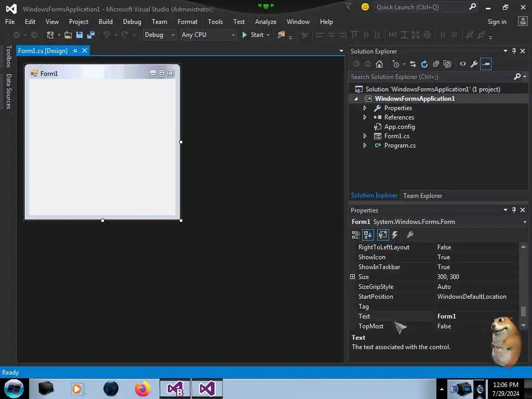
Task: Click the Sign in link
Action: [x=497, y=22]
